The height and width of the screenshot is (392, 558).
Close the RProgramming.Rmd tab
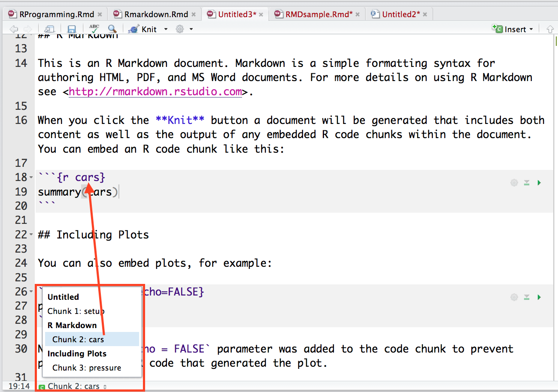pos(100,15)
